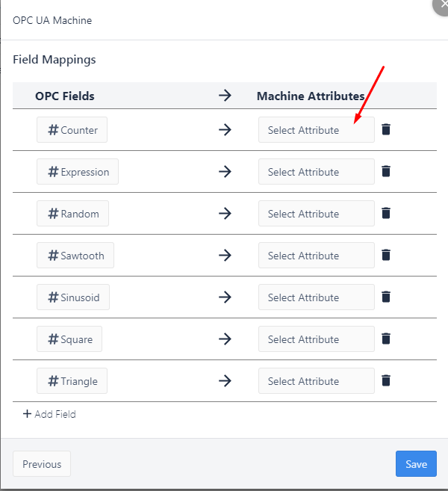Delete the Counter field mapping

(386, 129)
